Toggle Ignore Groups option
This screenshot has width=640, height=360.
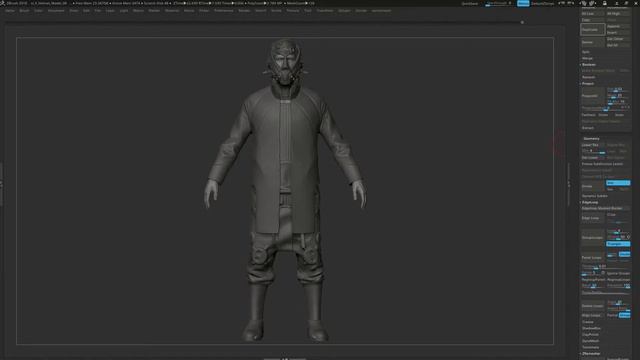point(618,273)
